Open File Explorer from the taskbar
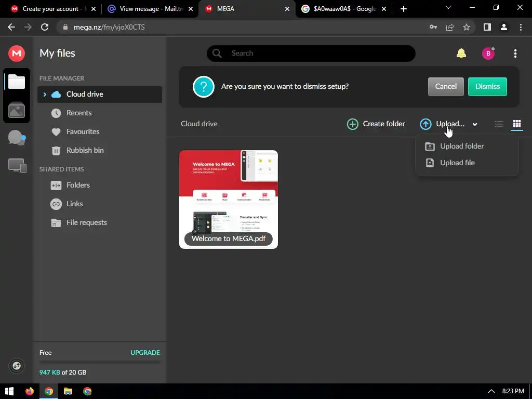 click(x=68, y=391)
